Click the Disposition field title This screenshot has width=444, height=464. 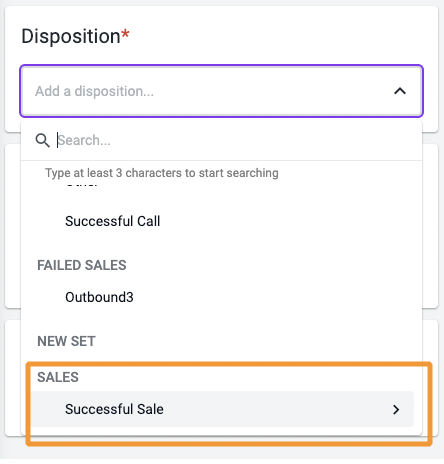(71, 36)
